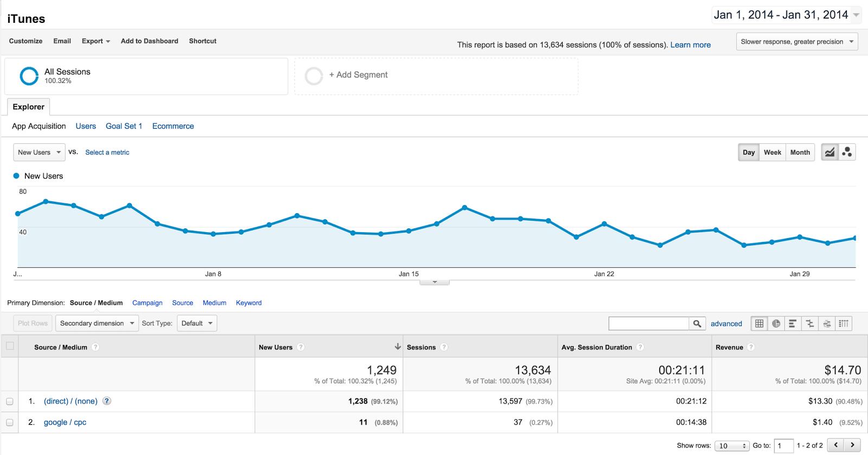Select the Performance bar view icon
868x455 pixels.
793,324
